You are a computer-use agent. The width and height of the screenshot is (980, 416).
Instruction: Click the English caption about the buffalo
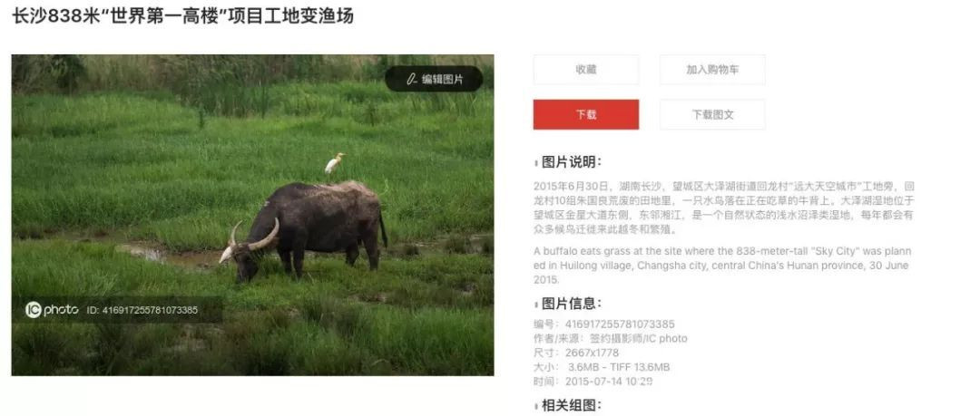click(722, 266)
